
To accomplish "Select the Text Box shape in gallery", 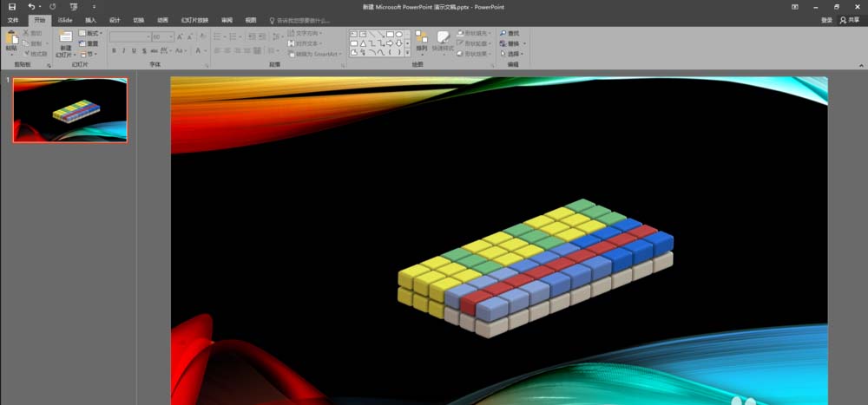I will pyautogui.click(x=354, y=34).
